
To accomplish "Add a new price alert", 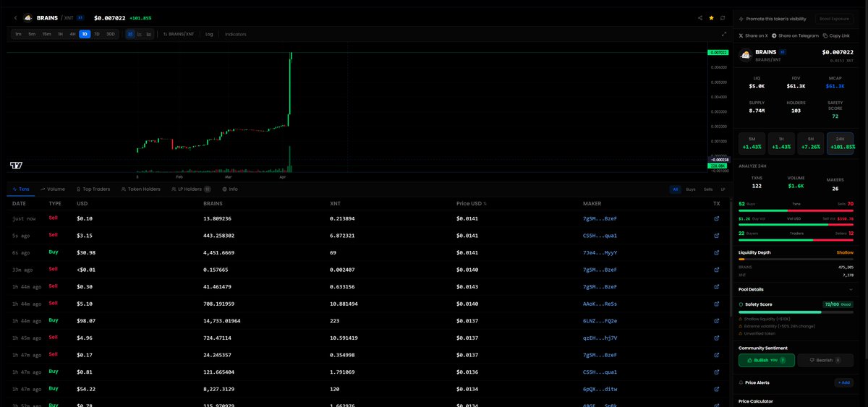I will (x=843, y=382).
